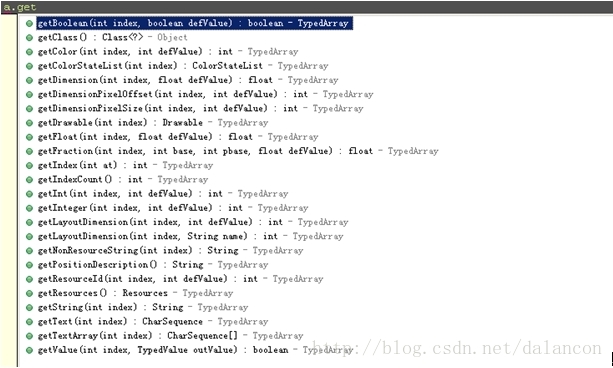Viewport: 613px width, 368px height.
Task: Select getTextArray(int index) suggestion
Action: coord(170,336)
